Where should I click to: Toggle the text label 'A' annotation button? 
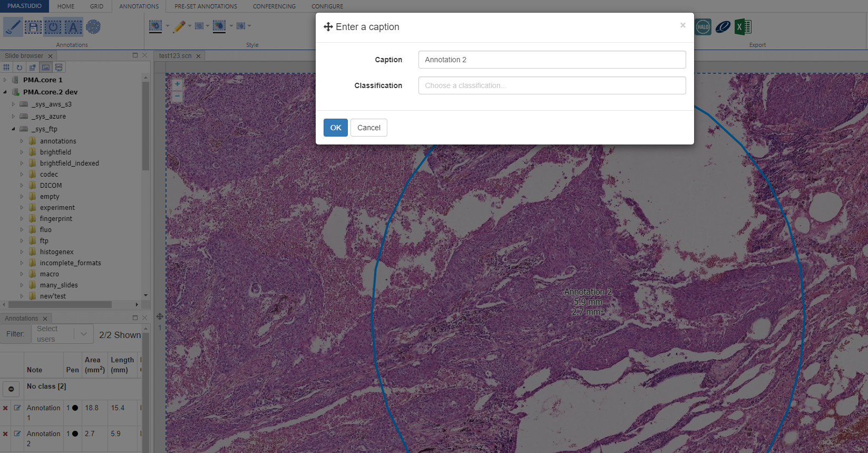pos(73,27)
